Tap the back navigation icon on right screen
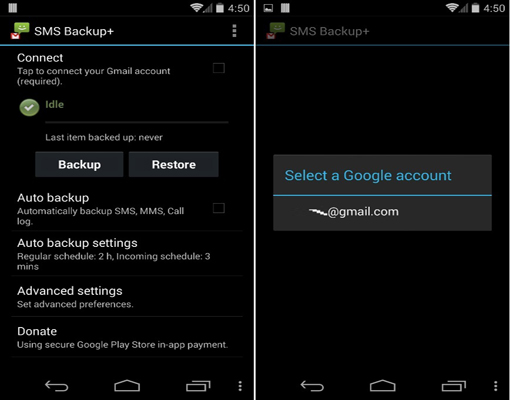 click(312, 386)
